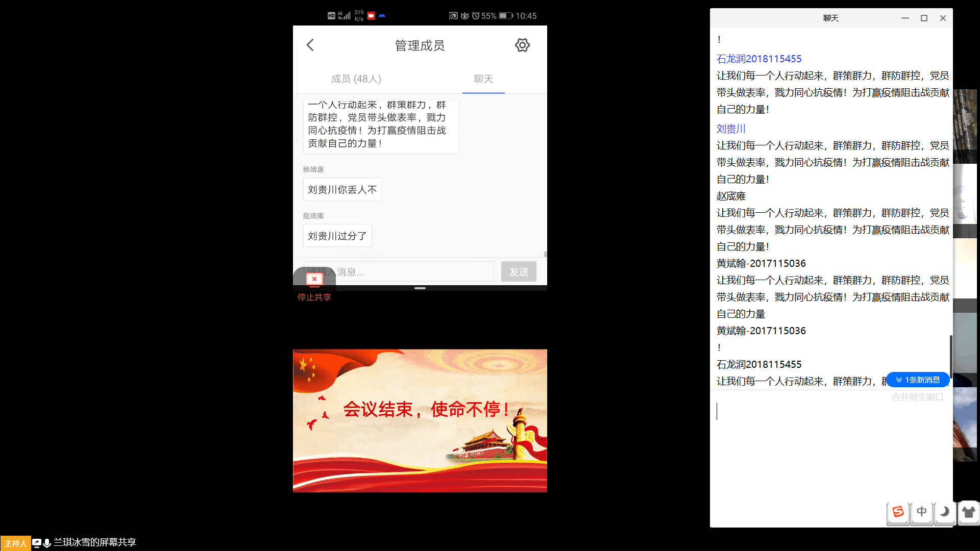
Task: Switch to the 聊天 tab
Action: [483, 79]
